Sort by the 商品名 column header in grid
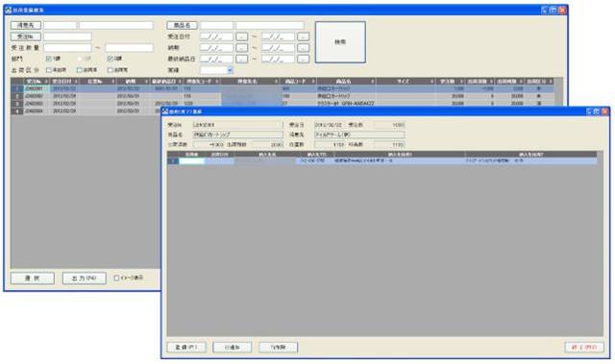Viewport: 615px width, 364px height. (x=346, y=82)
